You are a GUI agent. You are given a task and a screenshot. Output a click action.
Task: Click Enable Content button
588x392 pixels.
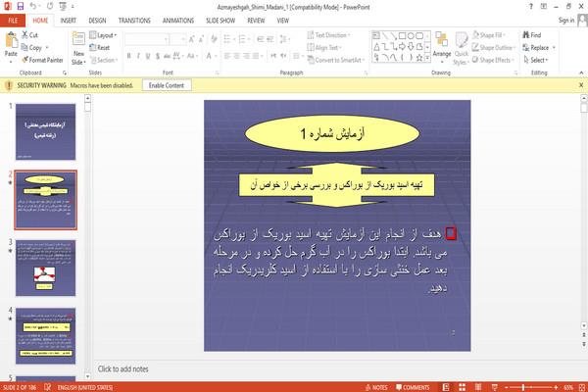[x=167, y=85]
